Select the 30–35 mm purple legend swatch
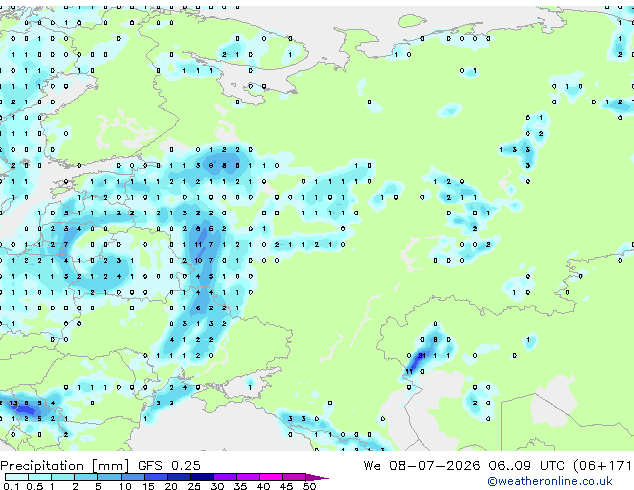Screen dimensions: 634x490 224,477
